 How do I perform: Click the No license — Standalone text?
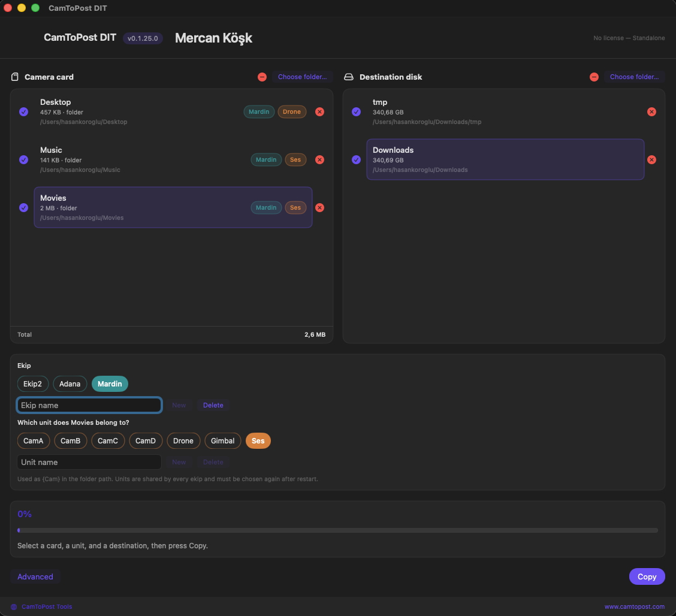click(x=629, y=38)
